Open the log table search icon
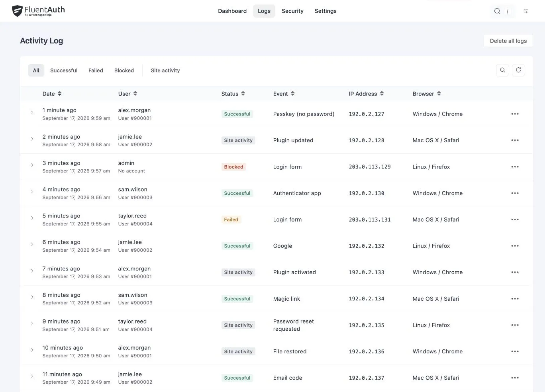545x392 pixels. point(502,70)
